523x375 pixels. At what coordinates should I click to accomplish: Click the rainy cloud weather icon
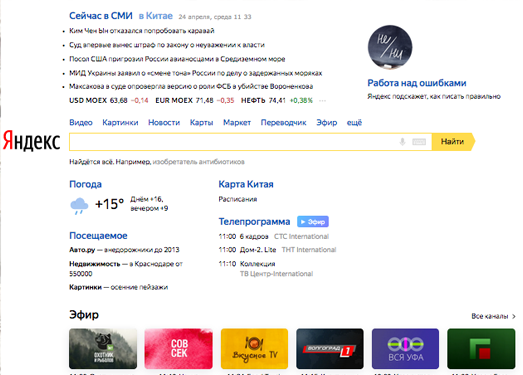[x=79, y=206]
